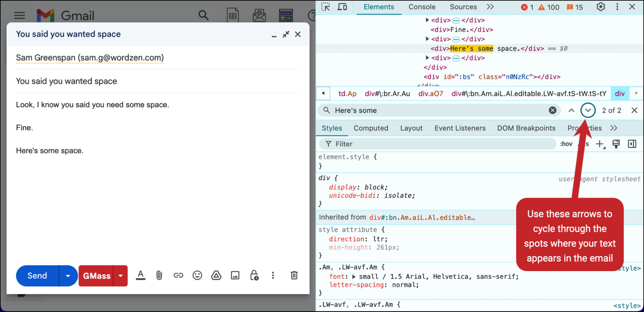Switch to the Elements tab
Screen dimensions: 644x312
379,7
